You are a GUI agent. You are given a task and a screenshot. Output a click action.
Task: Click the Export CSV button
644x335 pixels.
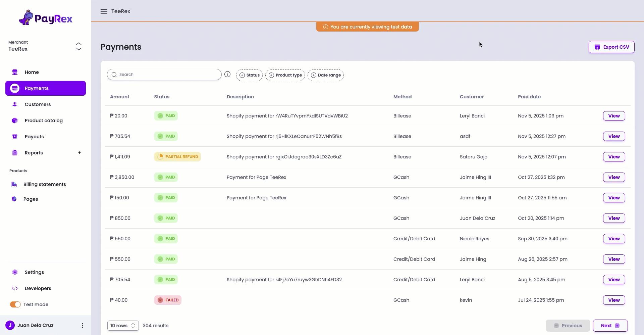coord(611,47)
